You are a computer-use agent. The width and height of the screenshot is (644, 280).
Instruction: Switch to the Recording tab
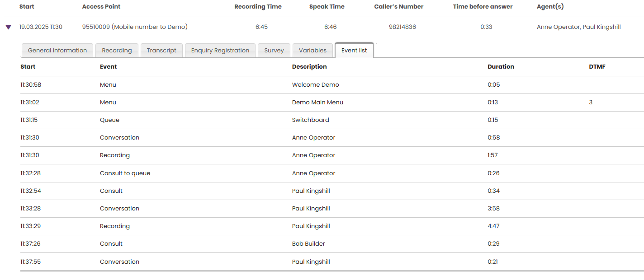(117, 51)
